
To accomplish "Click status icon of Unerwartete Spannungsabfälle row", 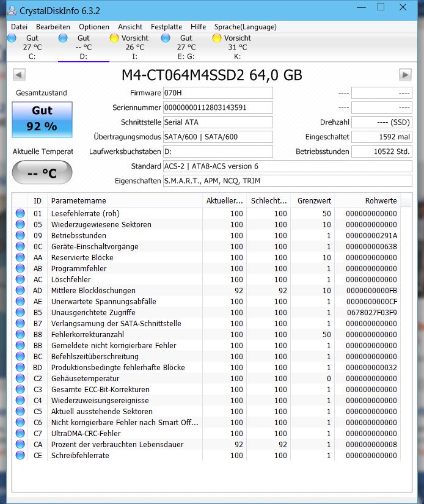I will 20,302.
